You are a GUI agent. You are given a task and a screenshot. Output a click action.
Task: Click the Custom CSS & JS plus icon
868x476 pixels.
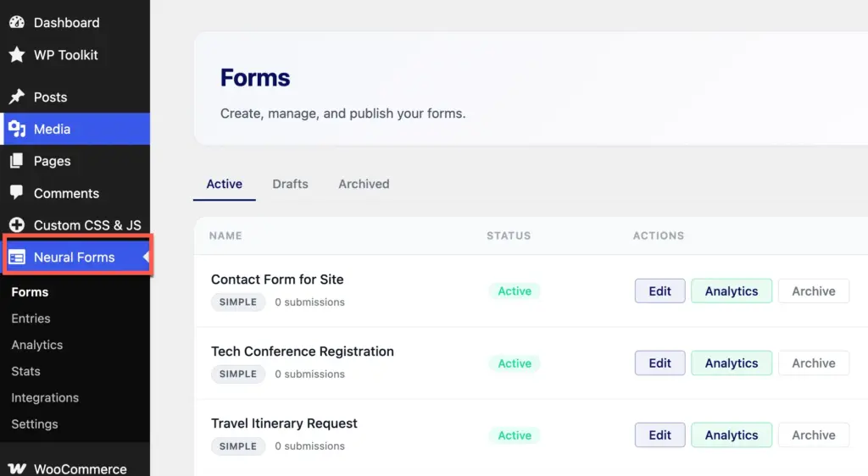pyautogui.click(x=17, y=224)
